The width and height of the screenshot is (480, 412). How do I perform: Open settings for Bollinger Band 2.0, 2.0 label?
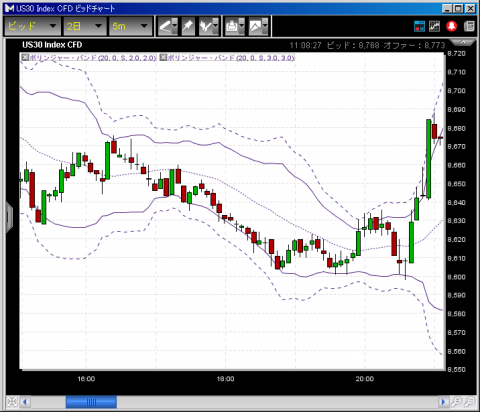93,58
